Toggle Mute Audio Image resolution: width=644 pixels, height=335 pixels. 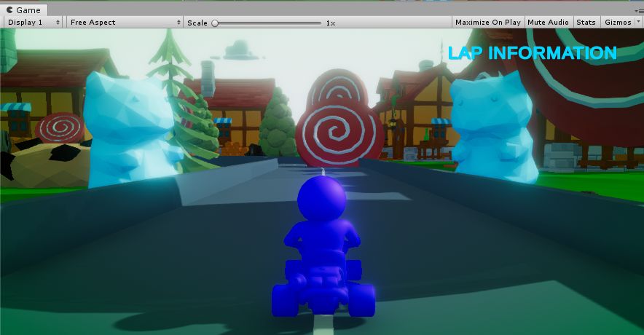pos(548,23)
